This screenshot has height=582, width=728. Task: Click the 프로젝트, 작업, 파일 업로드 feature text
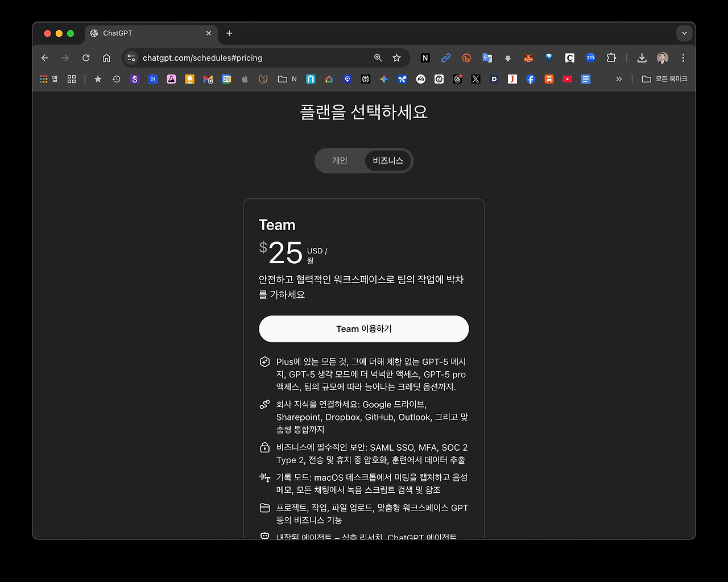372,514
